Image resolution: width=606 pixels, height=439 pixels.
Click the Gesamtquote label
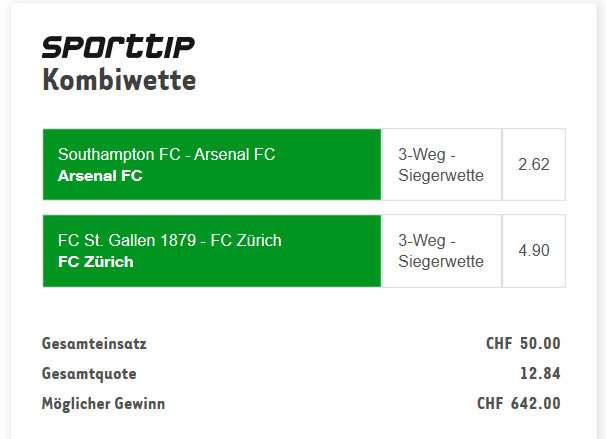point(89,374)
